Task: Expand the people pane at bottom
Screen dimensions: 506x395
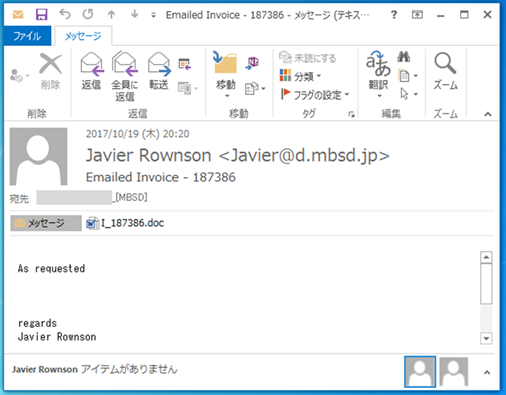Action: 487,372
